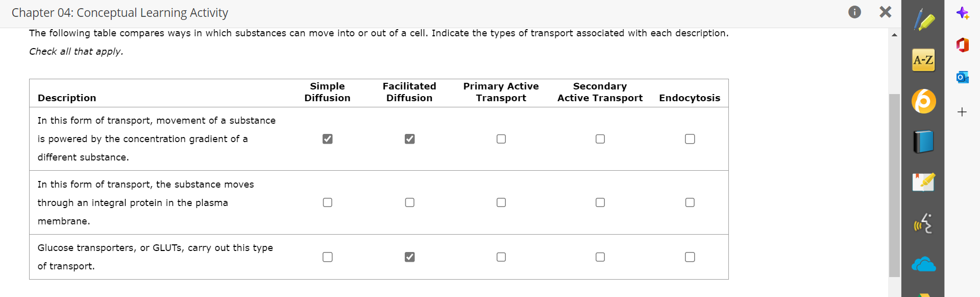Uncheck Facilitated Diffusion for GLUTs row
The height and width of the screenshot is (297, 980).
point(409,257)
